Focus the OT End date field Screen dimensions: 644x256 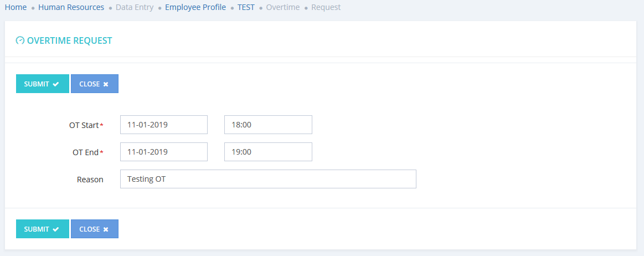[164, 152]
